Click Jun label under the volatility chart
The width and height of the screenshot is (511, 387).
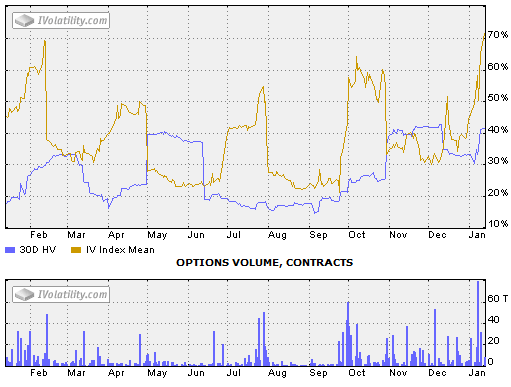[x=196, y=235]
